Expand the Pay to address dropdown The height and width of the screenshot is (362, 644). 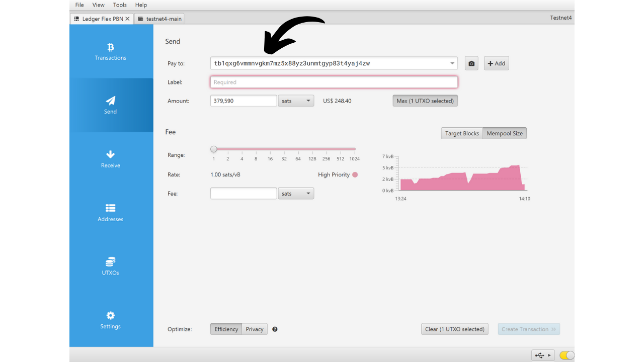452,63
